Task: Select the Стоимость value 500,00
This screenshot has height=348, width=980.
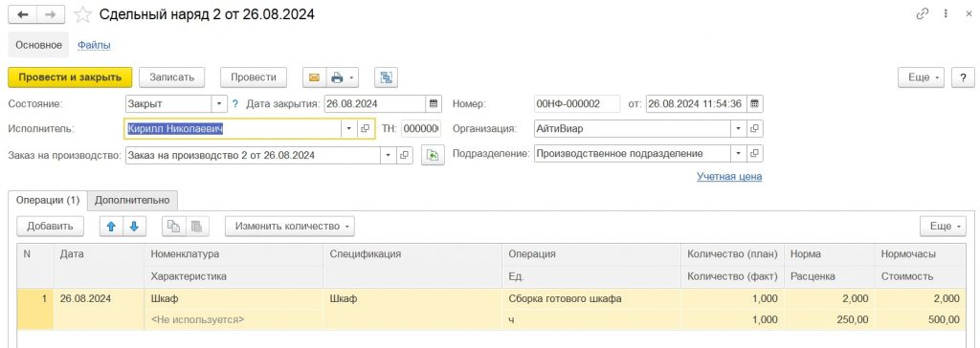Action: 920,320
